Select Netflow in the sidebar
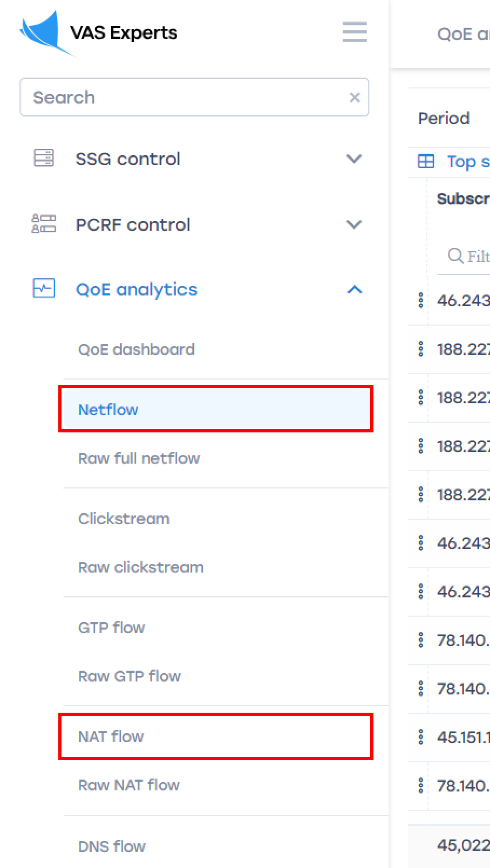The height and width of the screenshot is (868, 490). (108, 410)
